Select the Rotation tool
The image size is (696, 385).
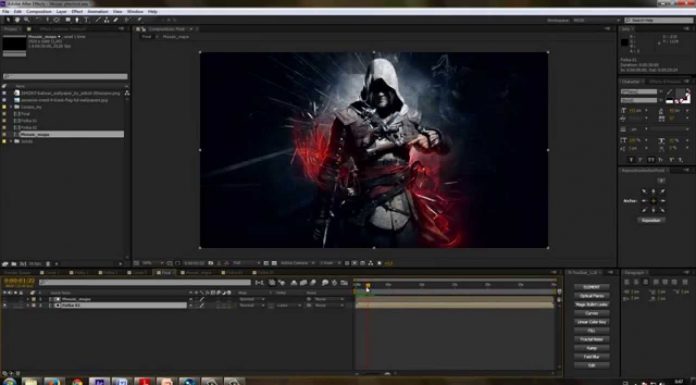tap(38, 20)
